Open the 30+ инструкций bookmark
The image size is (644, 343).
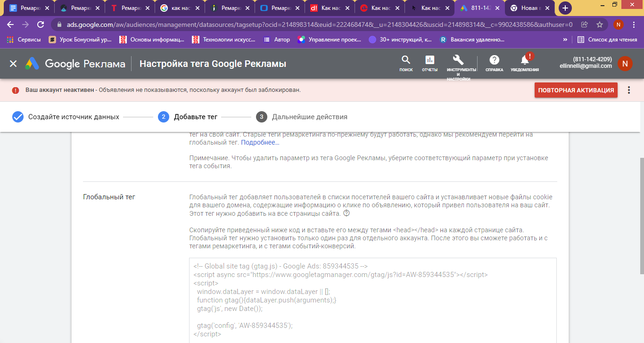tap(401, 40)
